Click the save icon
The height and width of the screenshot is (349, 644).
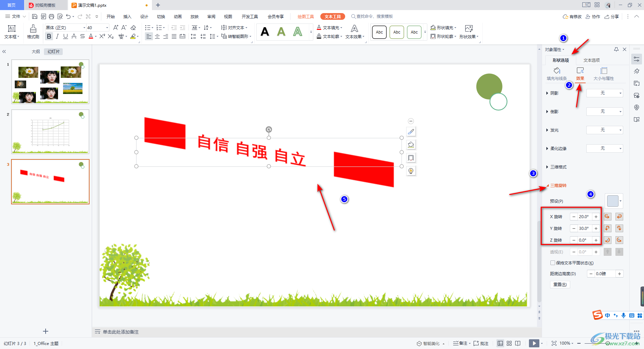point(35,16)
